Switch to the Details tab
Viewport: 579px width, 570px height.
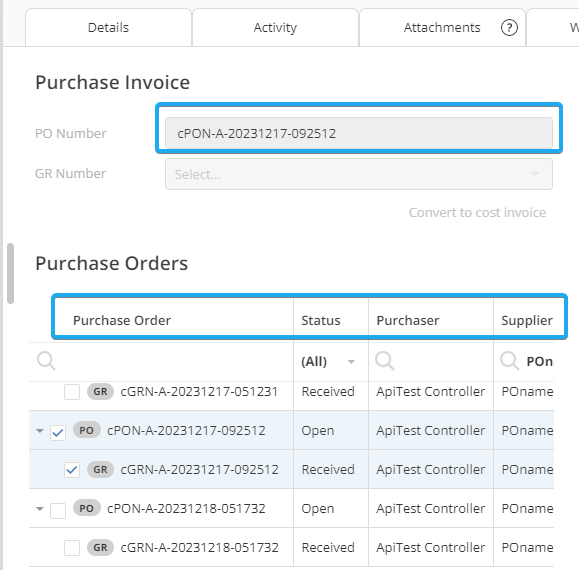pos(109,28)
